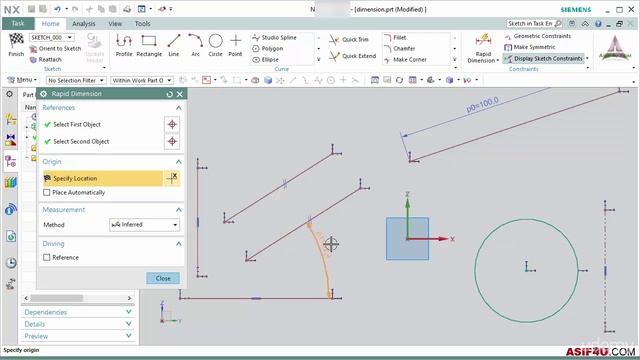Click Select Second Object row
This screenshot has width=640, height=360.
click(x=102, y=142)
